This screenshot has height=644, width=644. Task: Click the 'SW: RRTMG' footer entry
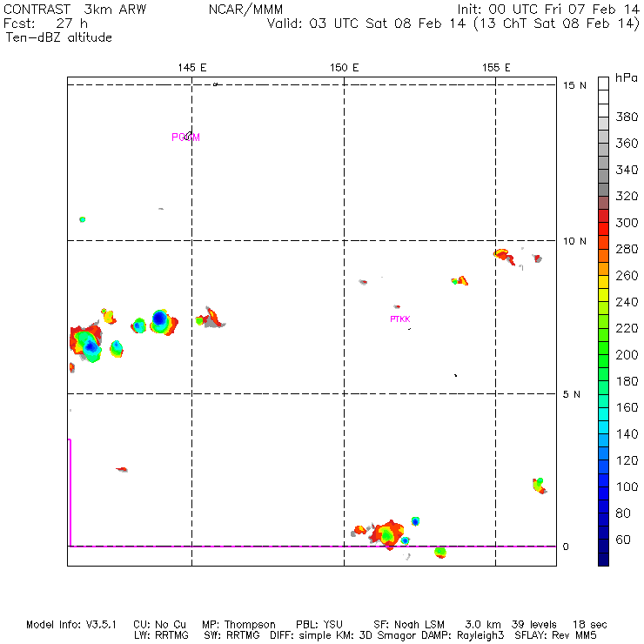pos(231,635)
